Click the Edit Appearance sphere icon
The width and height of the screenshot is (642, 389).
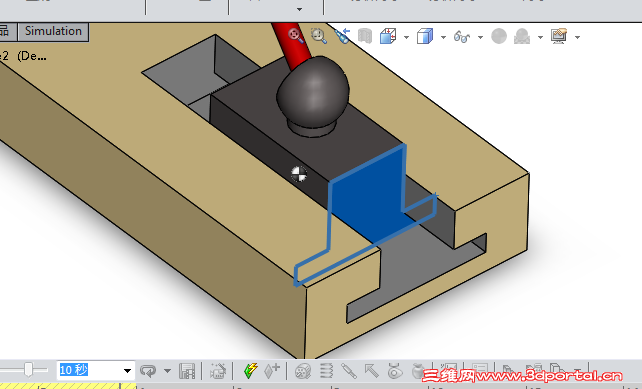[x=499, y=36]
